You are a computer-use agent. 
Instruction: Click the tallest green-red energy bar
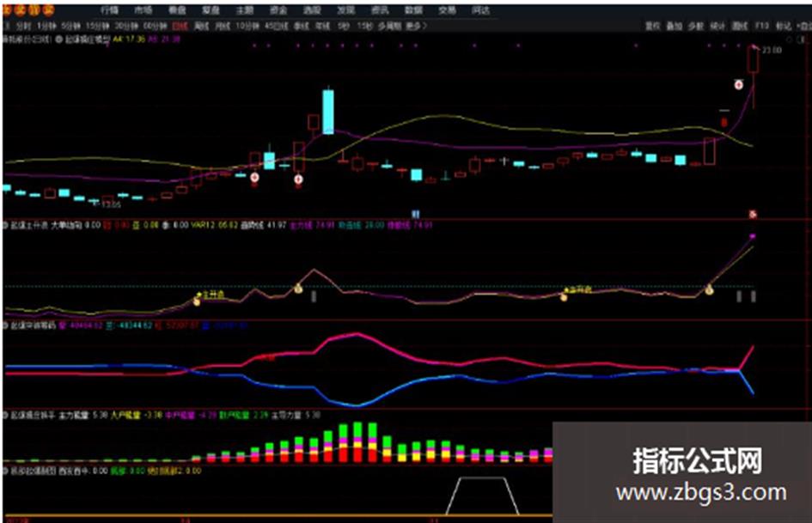pos(357,442)
